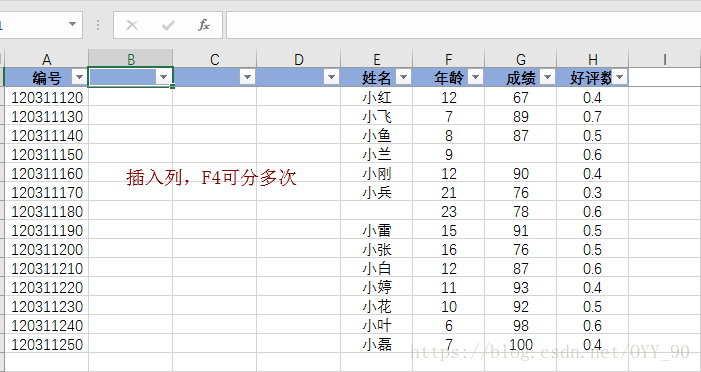The image size is (701, 372).
Task: Click the name cell 小花
Action: pos(376,306)
